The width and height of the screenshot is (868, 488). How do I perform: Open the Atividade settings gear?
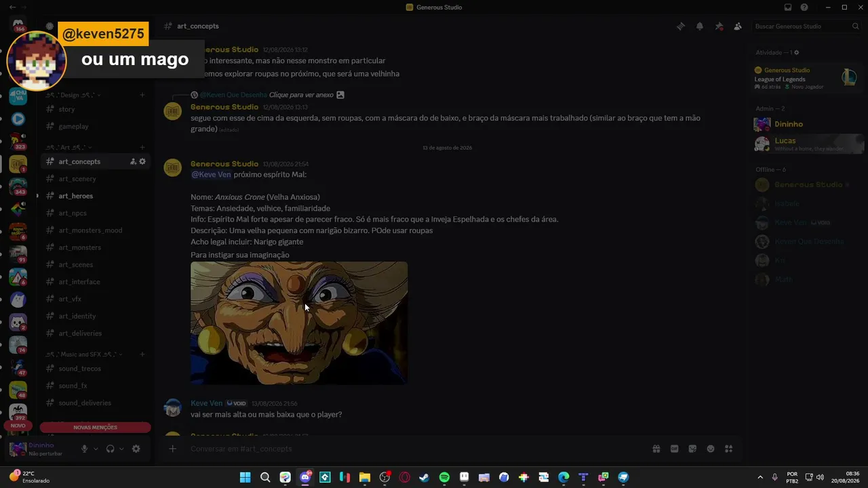(x=797, y=52)
